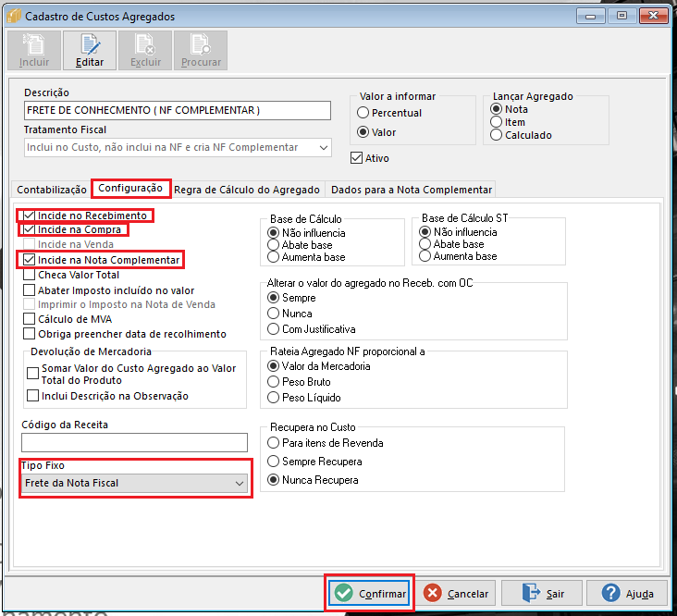Select Para itens de Revenda option
This screenshot has height=616, width=677.
coord(326,442)
